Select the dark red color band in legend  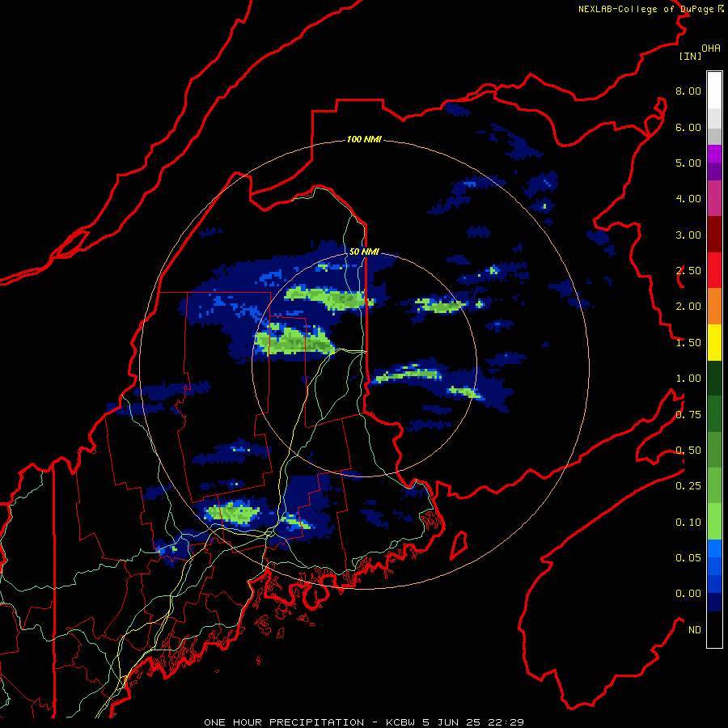click(714, 235)
